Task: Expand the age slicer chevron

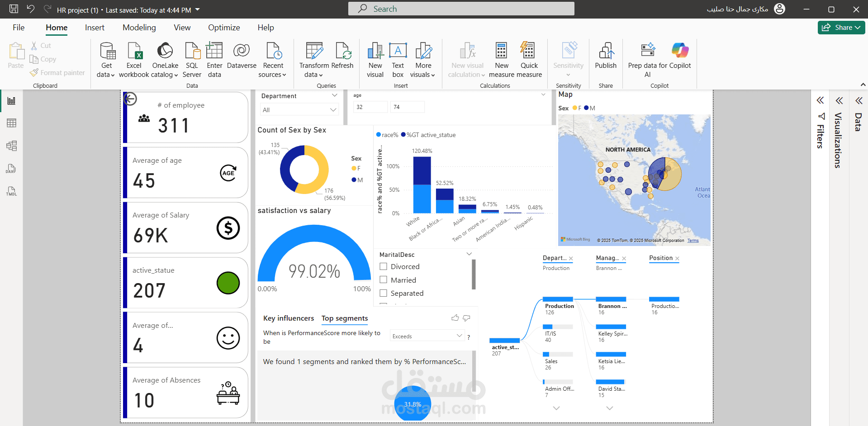Action: (x=543, y=95)
